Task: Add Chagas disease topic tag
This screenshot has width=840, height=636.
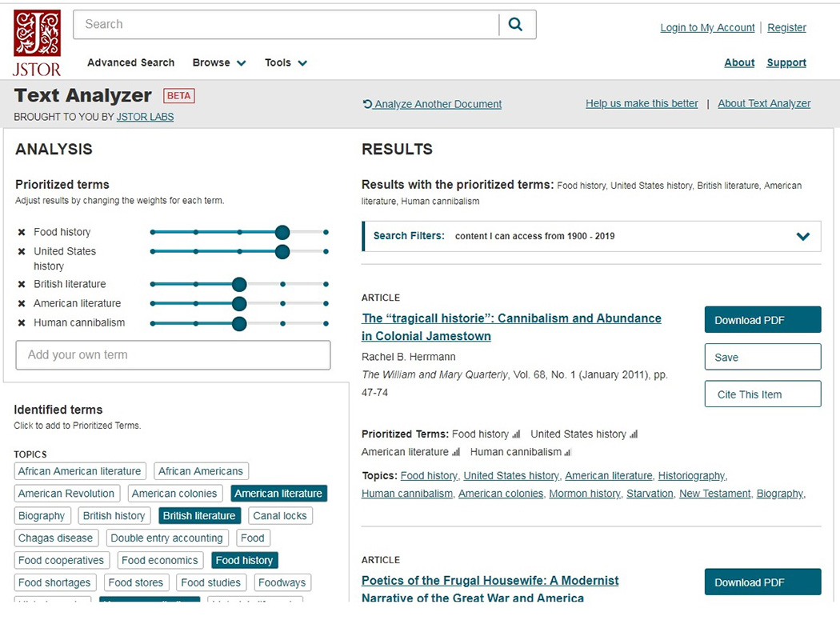Action: (56, 538)
